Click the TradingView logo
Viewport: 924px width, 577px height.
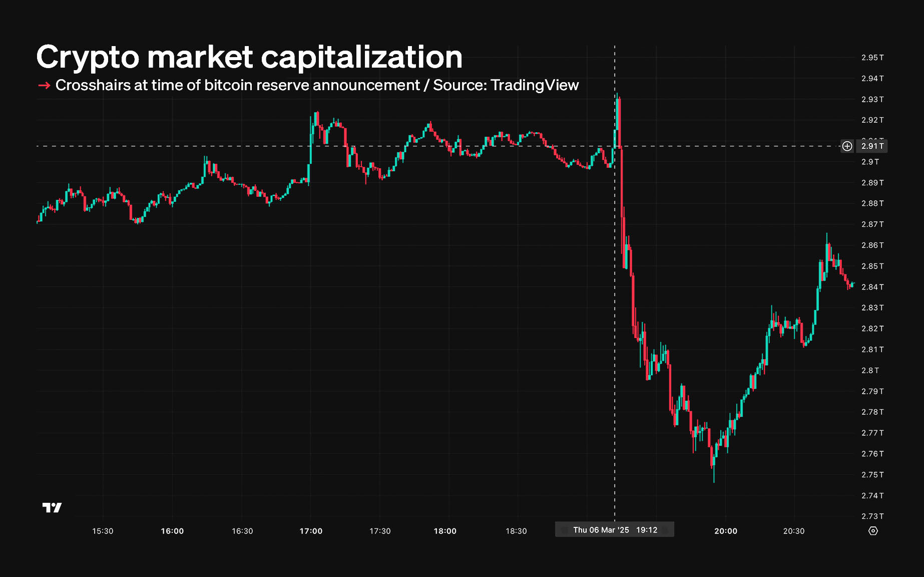coord(52,508)
